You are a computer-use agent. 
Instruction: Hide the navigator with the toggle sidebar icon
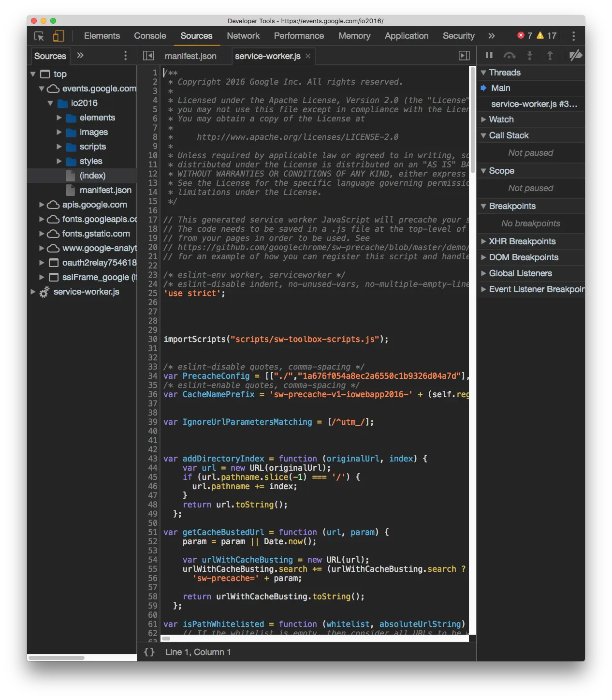148,56
